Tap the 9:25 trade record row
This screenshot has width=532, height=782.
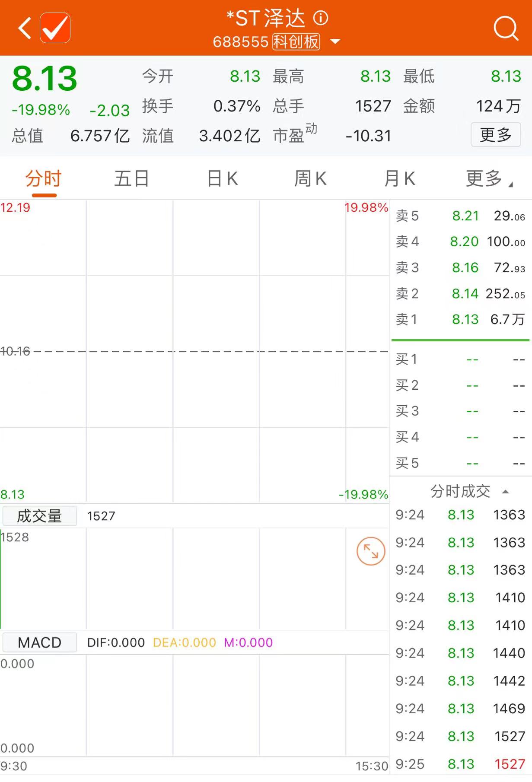click(460, 764)
